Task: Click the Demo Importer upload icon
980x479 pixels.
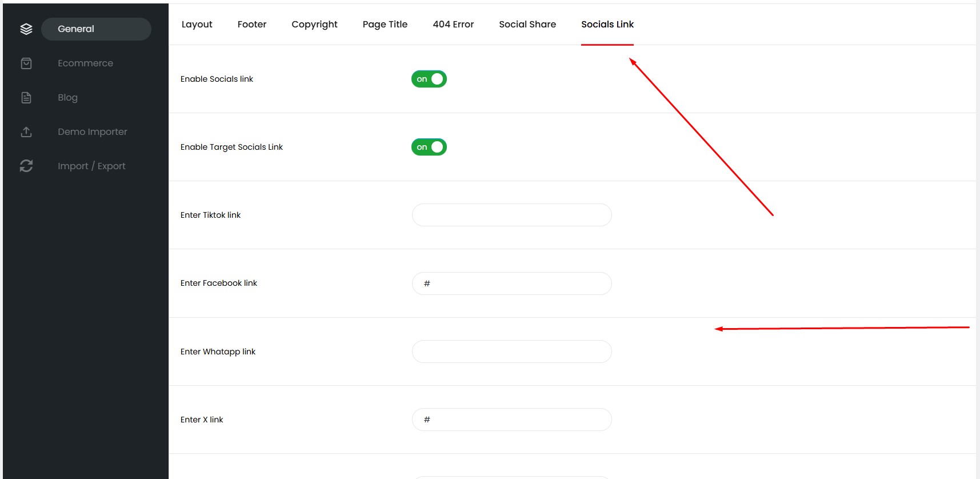Action: [26, 132]
